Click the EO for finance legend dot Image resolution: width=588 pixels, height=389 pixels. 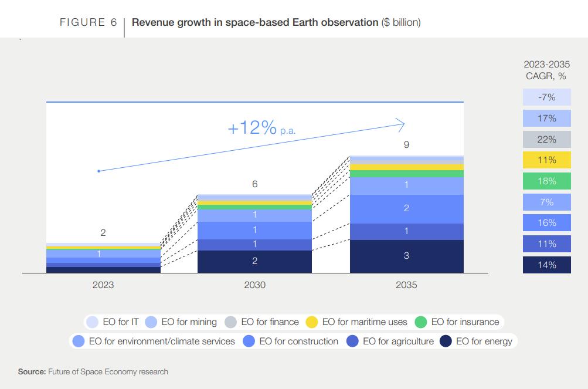click(230, 322)
